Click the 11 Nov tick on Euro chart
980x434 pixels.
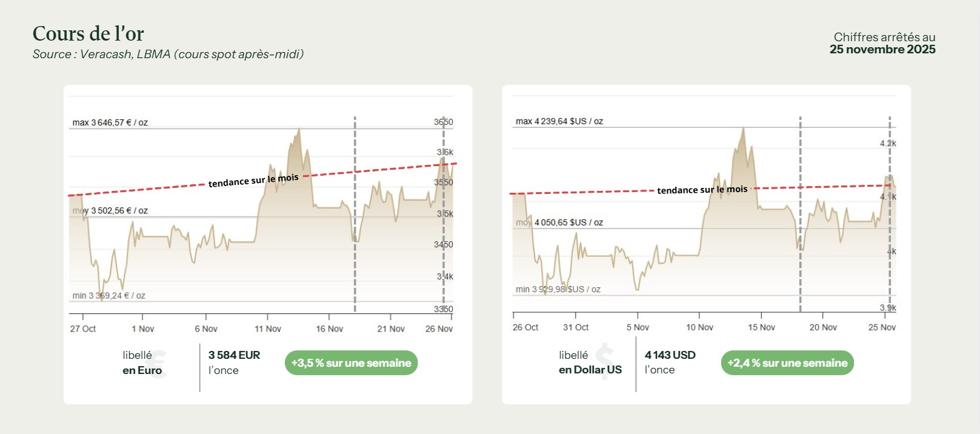tap(267, 329)
